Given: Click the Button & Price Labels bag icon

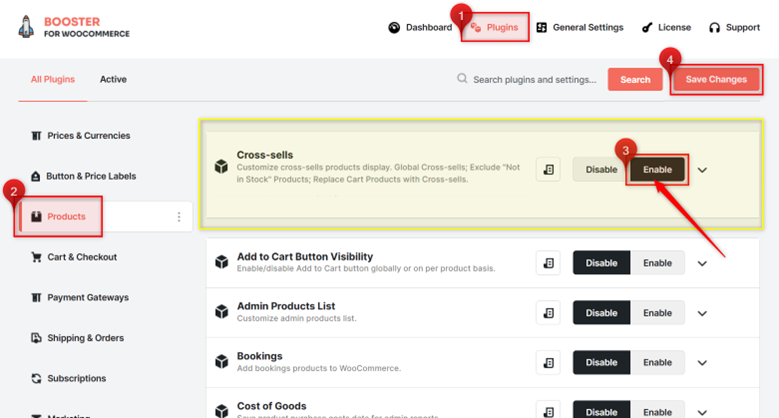Looking at the screenshot, I should [x=36, y=176].
